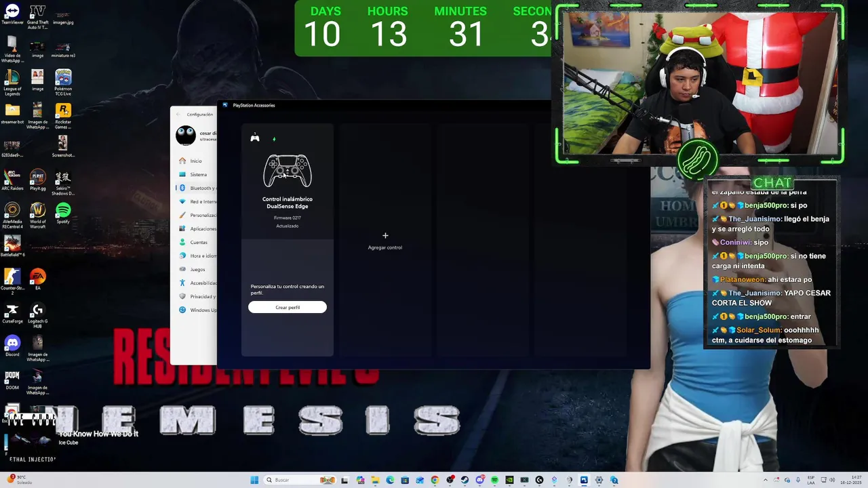Click the small controller icon above the DualSense

255,138
